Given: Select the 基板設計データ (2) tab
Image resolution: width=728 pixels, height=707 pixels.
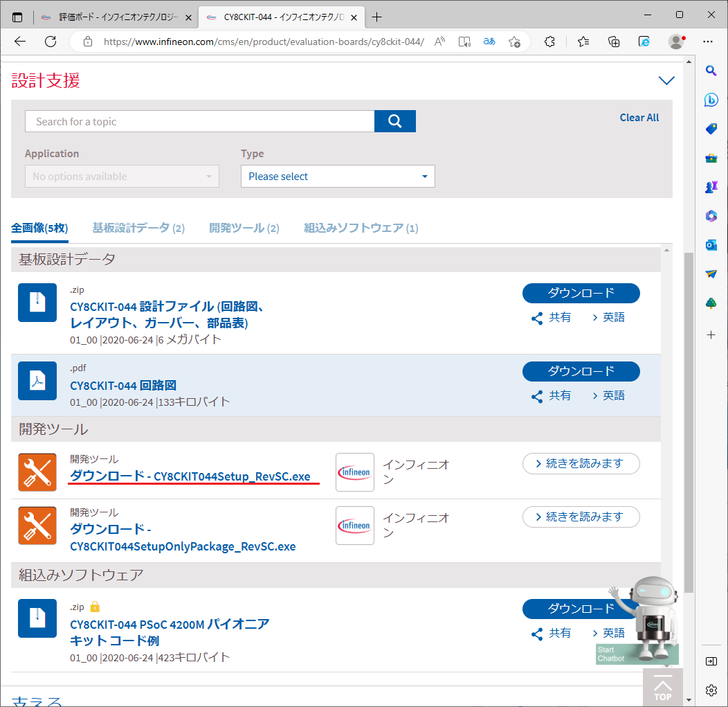Looking at the screenshot, I should pos(138,228).
